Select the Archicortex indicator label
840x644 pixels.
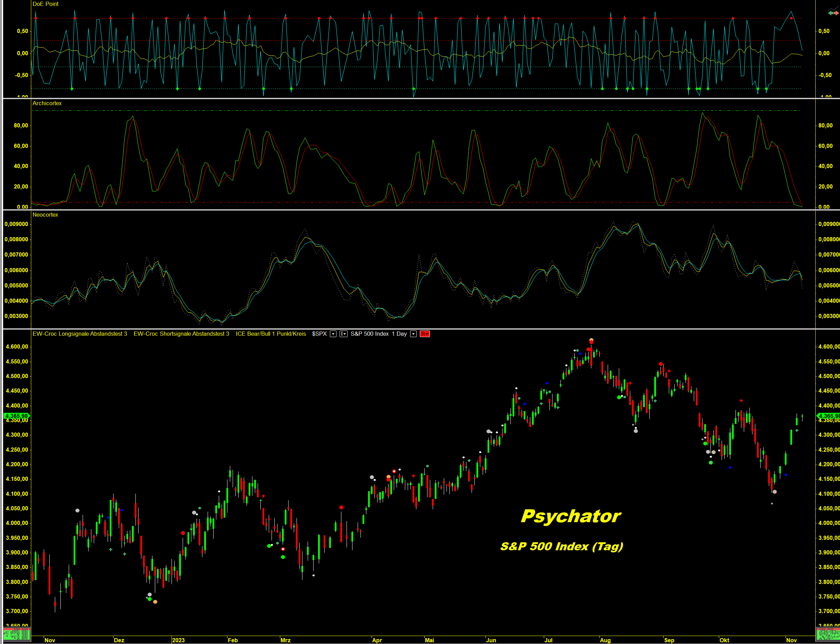[47, 103]
